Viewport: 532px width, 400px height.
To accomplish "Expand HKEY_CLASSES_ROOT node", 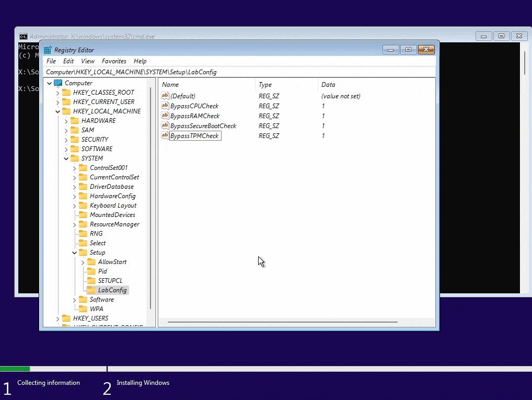I will click(57, 93).
